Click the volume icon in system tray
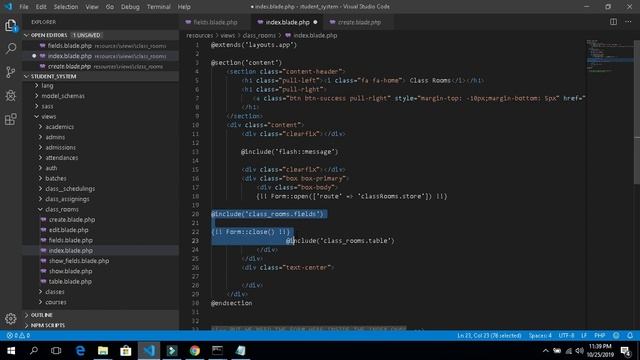 (579, 351)
